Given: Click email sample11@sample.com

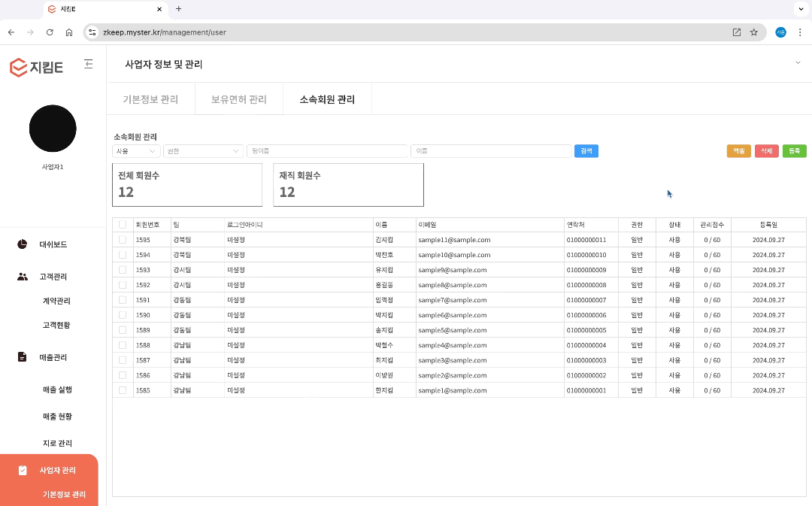Looking at the screenshot, I should pyautogui.click(x=454, y=240).
